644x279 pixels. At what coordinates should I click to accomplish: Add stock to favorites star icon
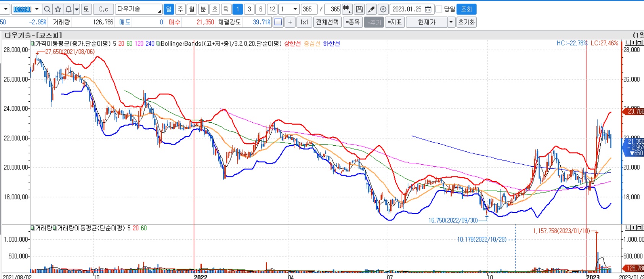pos(58,9)
